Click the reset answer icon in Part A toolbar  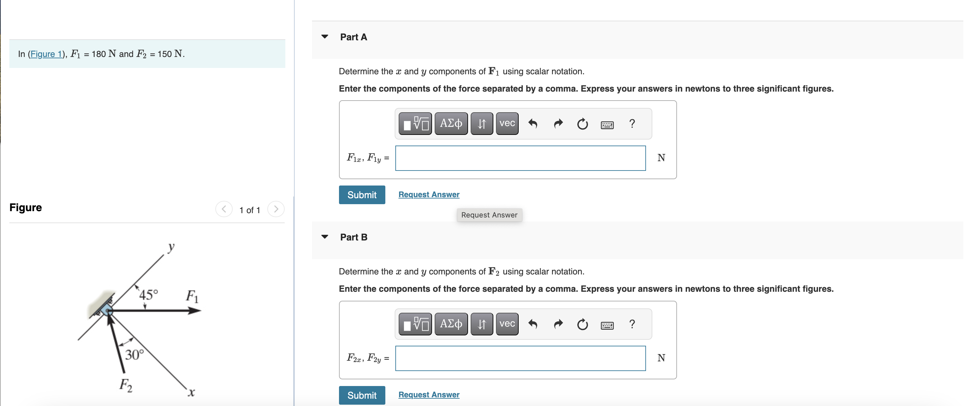coord(582,124)
